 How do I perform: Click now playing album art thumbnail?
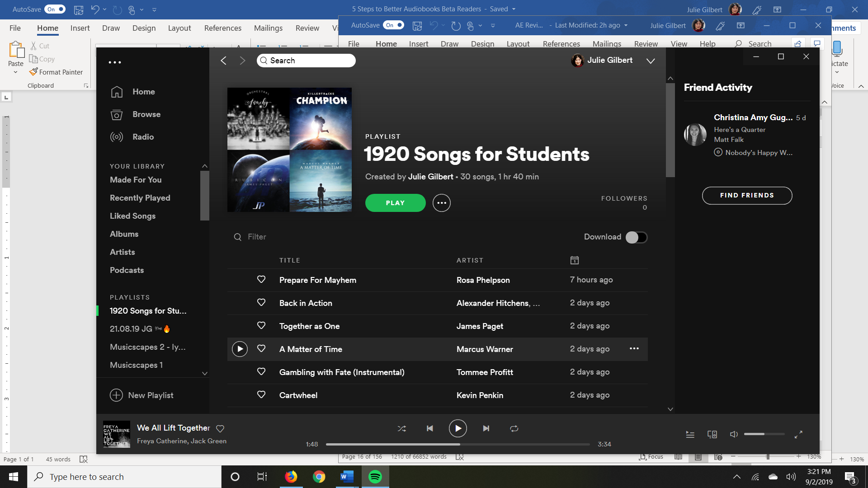click(x=117, y=434)
